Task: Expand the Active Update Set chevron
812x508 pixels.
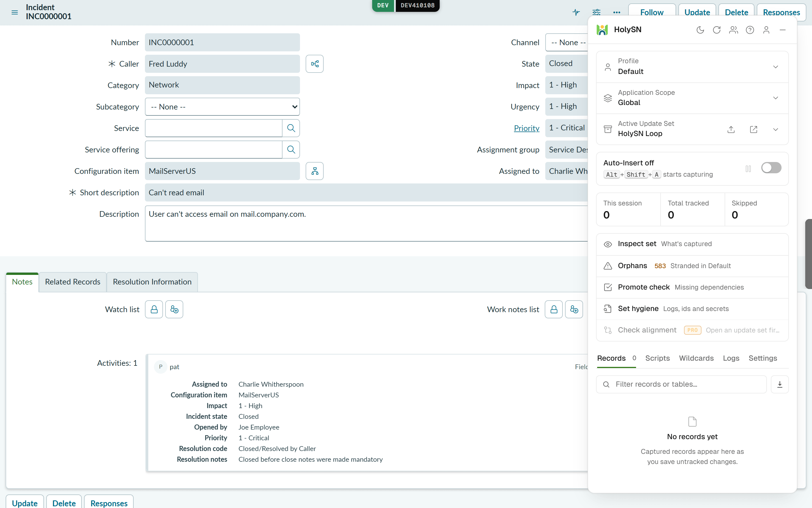Action: [775, 129]
